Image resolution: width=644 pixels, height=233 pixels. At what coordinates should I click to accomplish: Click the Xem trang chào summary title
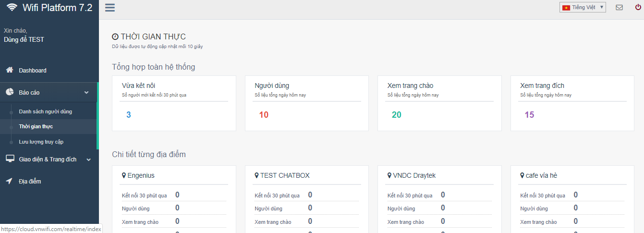coord(410,86)
